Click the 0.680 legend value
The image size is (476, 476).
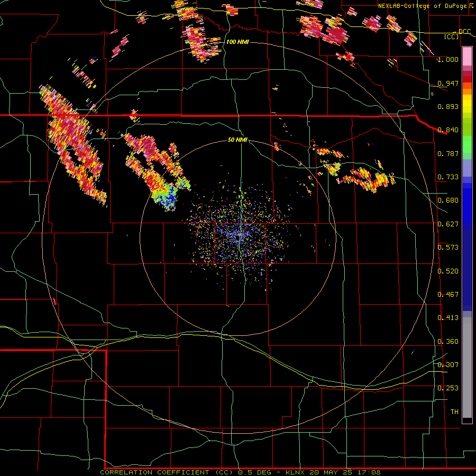coord(448,200)
